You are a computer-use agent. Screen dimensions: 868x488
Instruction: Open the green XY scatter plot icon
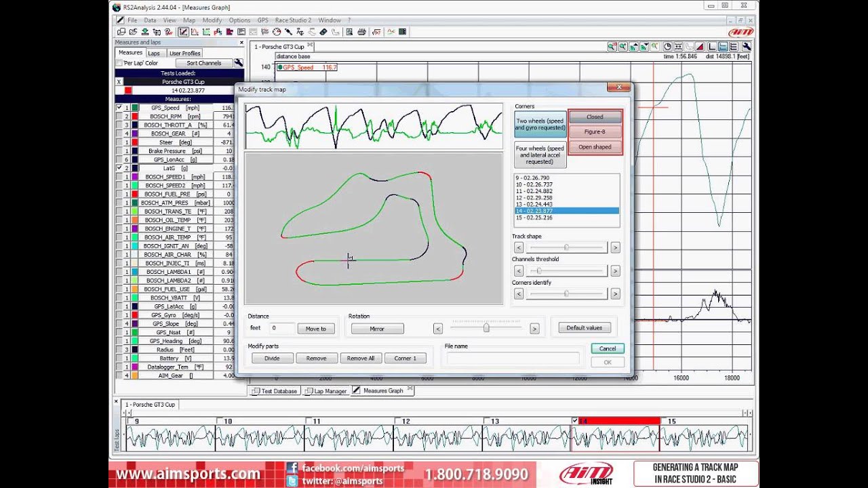(206, 31)
